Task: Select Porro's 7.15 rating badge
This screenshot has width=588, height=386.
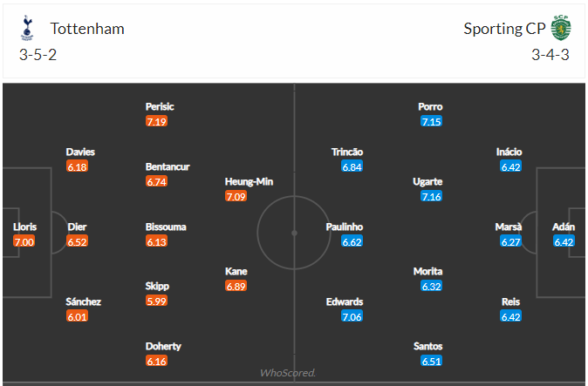Action: coord(431,121)
